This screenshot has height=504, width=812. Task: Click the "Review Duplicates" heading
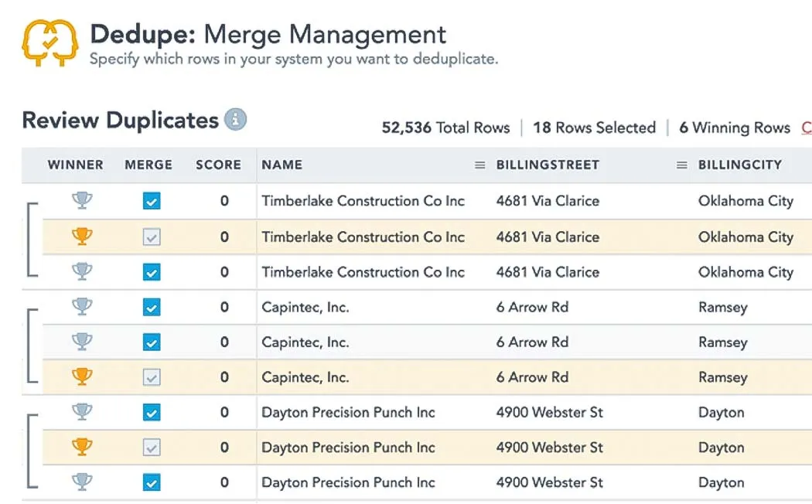coord(120,120)
